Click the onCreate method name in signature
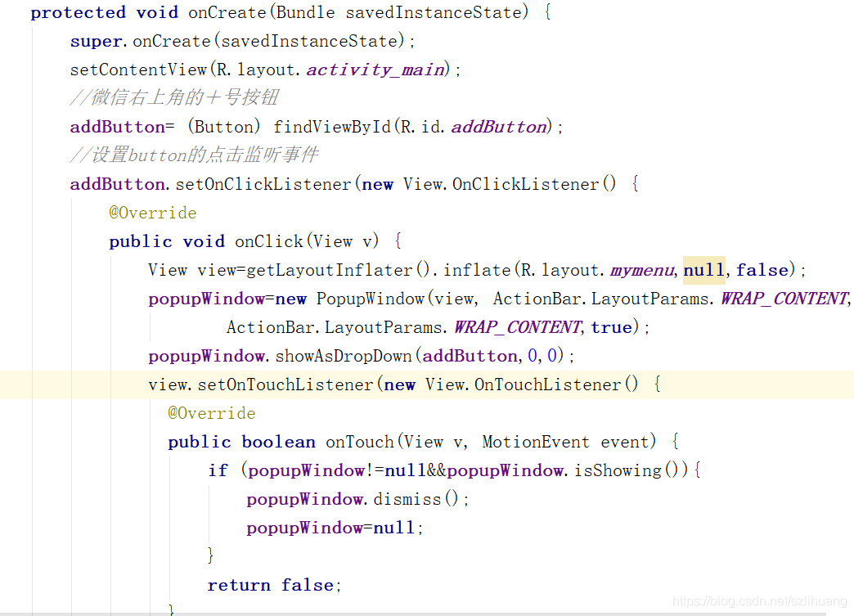Viewport: 854px width, 616px height. pyautogui.click(x=227, y=12)
